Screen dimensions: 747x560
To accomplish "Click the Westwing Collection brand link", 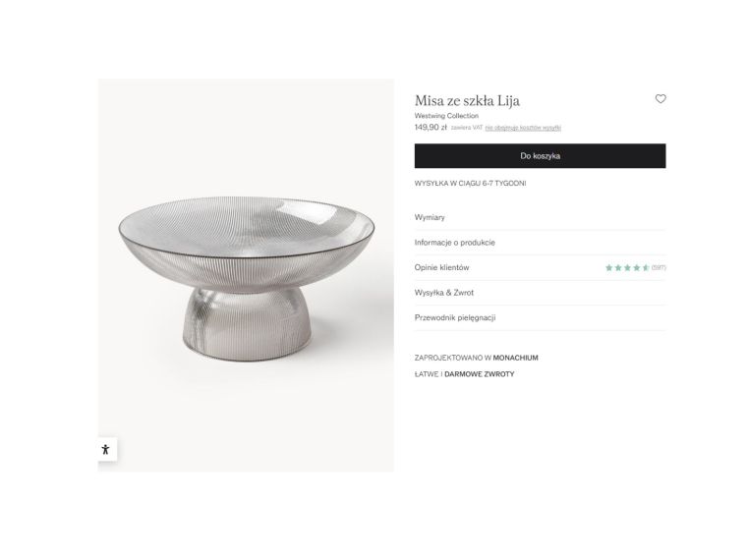I will coord(446,116).
